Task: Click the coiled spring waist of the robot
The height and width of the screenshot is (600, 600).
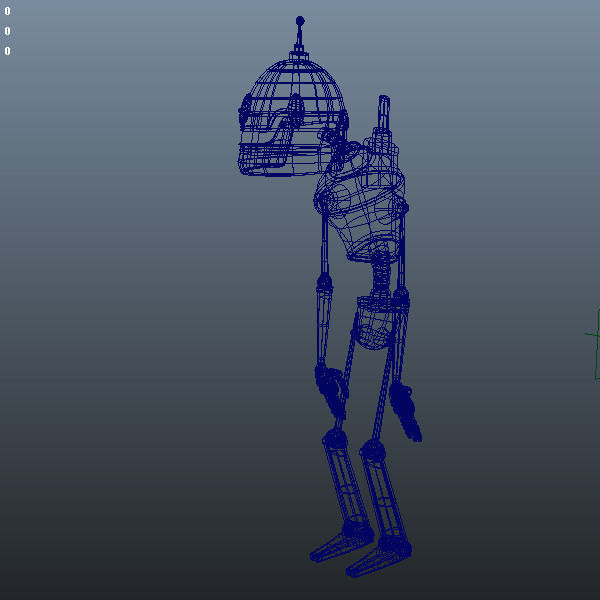Action: [x=380, y=276]
